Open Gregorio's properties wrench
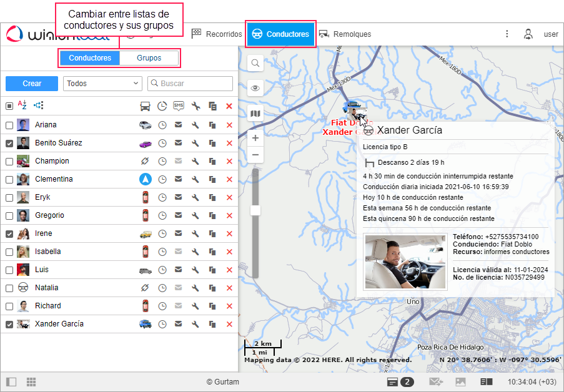The image size is (564, 392). pyautogui.click(x=195, y=215)
